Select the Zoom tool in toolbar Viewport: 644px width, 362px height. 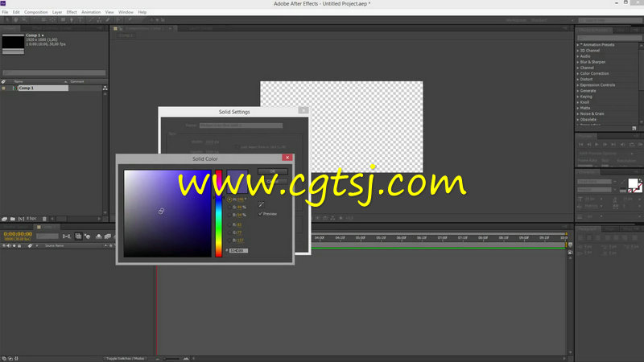[24, 19]
